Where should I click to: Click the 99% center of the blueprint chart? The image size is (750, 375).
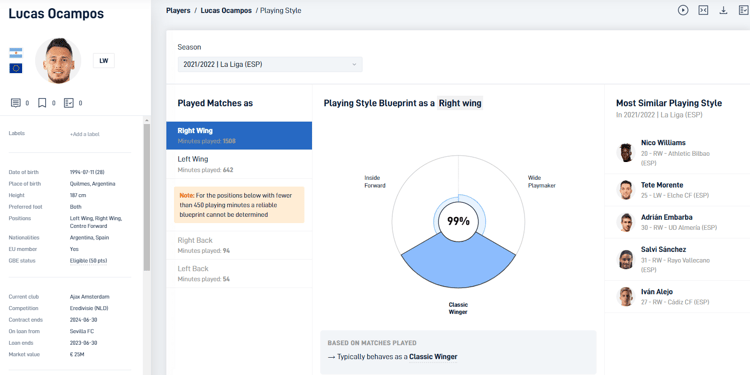[x=458, y=221]
